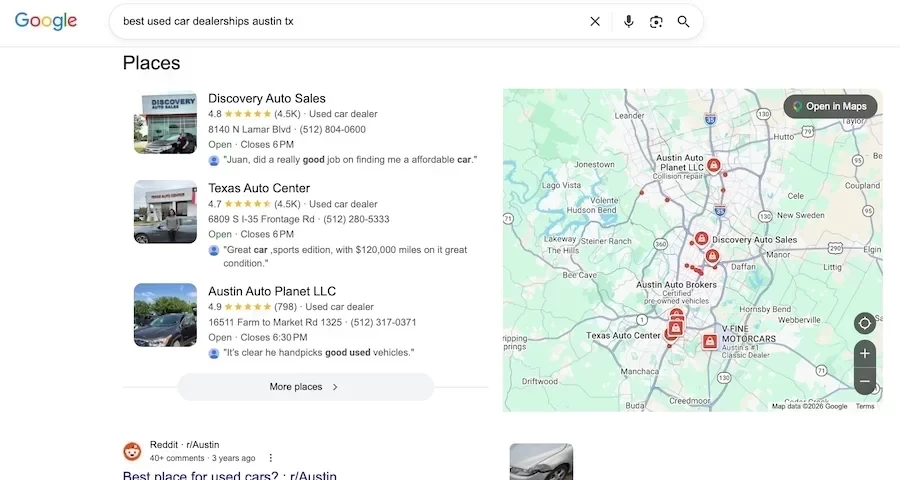This screenshot has width=900, height=480.
Task: Open map Terms link
Action: [x=865, y=406]
